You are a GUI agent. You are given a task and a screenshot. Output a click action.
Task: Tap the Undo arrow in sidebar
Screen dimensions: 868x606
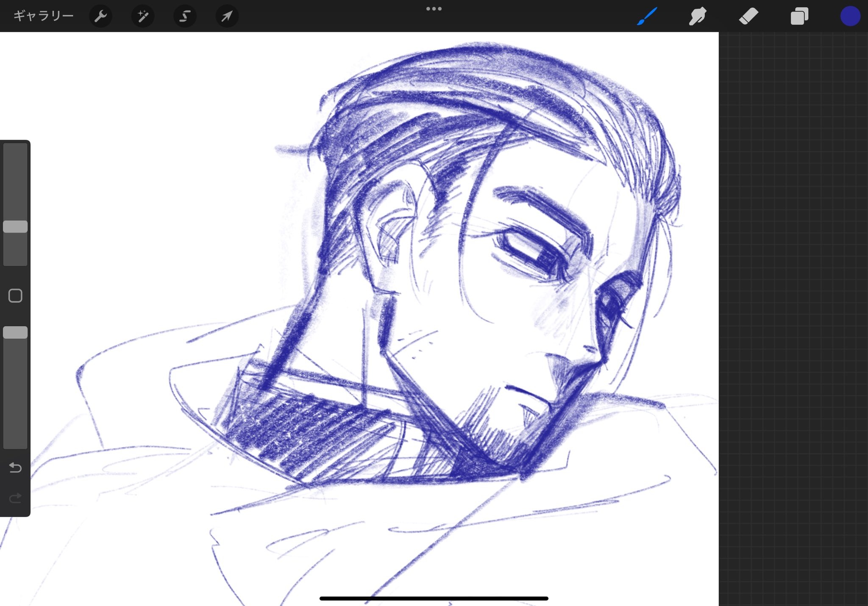15,468
